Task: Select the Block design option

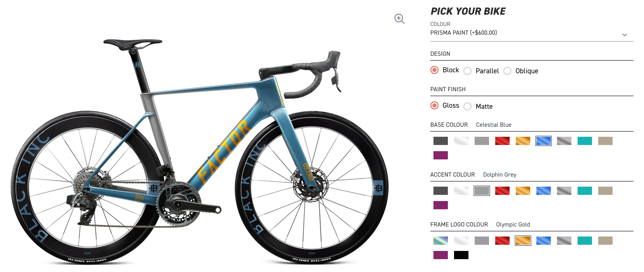Action: point(435,70)
